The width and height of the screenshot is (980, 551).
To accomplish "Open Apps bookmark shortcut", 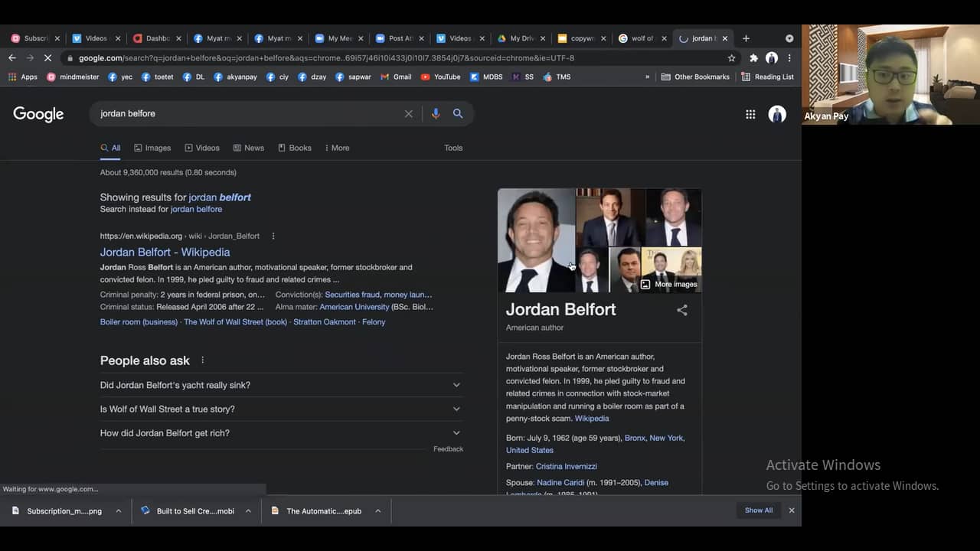I will click(22, 77).
